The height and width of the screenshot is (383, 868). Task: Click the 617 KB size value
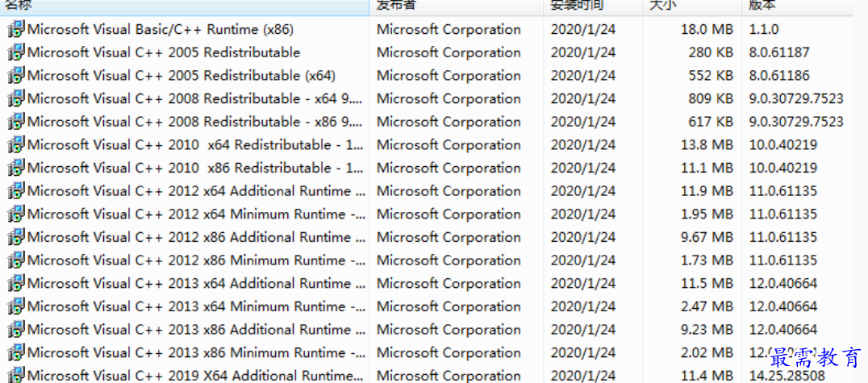pos(711,122)
